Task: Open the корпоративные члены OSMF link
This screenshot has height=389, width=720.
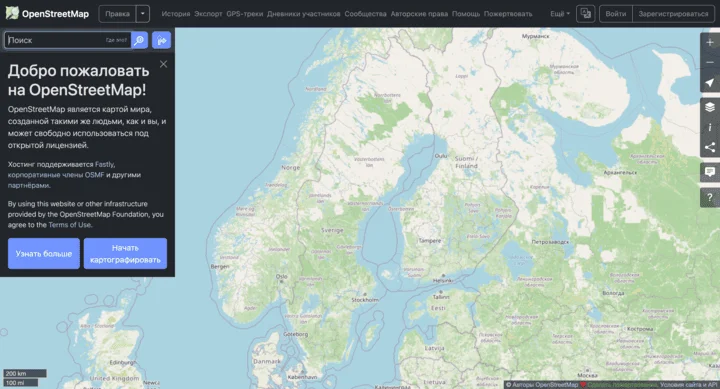Action: (56, 175)
